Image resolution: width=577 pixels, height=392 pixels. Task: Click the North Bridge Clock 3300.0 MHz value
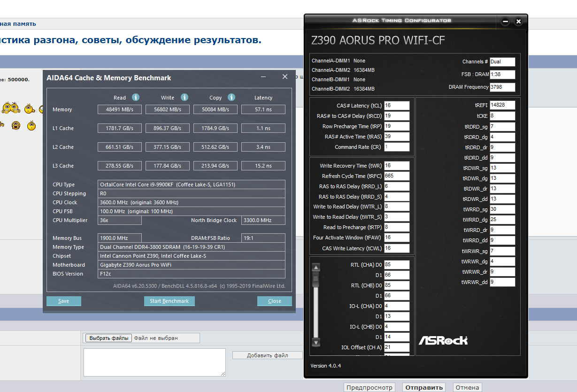click(263, 220)
